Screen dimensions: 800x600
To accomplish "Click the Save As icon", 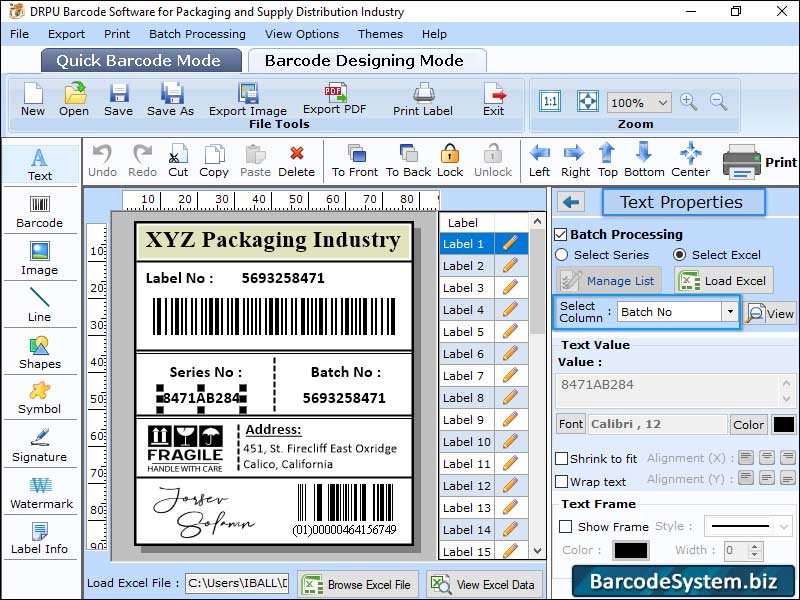I will [170, 99].
